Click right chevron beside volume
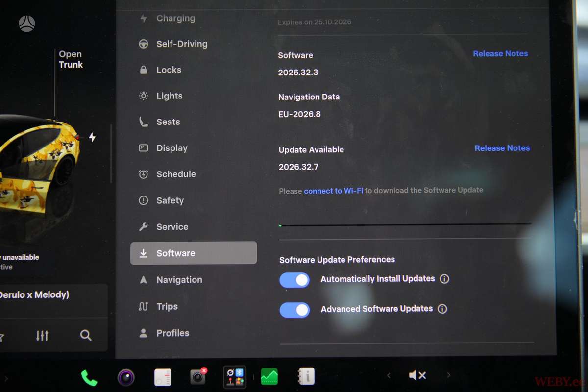The width and height of the screenshot is (588, 392). point(448,375)
